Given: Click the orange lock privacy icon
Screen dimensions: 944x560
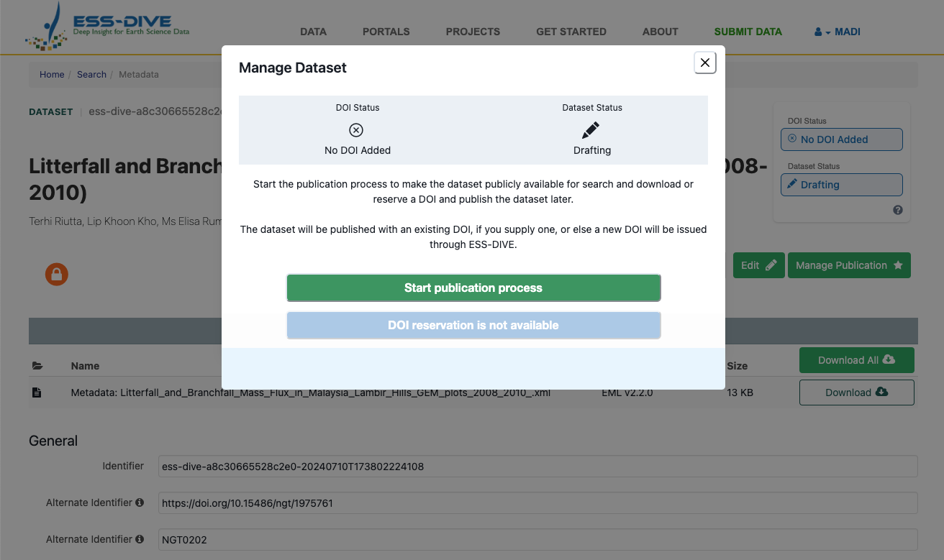Looking at the screenshot, I should (x=57, y=274).
